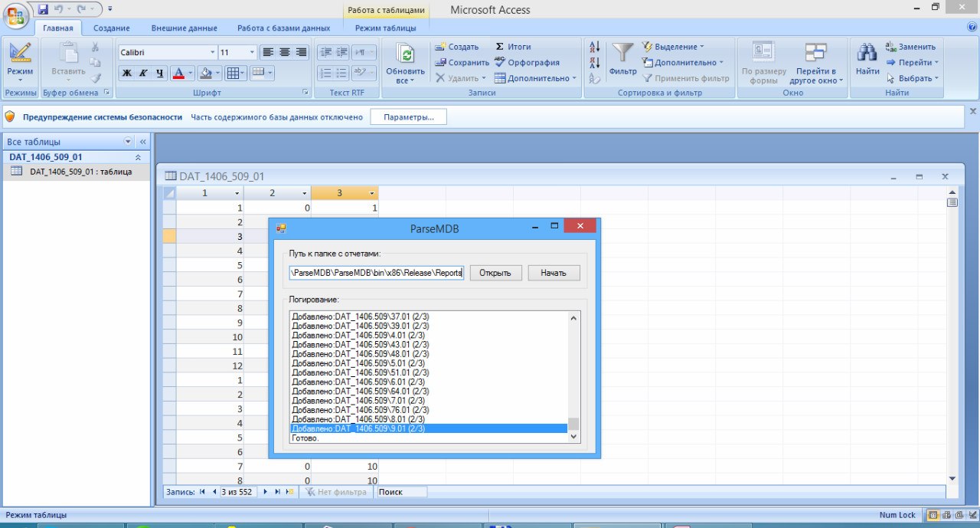Switch to the Главная ribbon tab
The width and height of the screenshot is (980, 528).
58,28
